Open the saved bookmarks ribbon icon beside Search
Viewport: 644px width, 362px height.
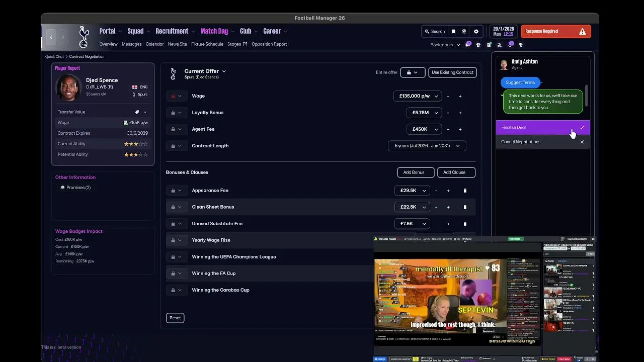[453, 31]
